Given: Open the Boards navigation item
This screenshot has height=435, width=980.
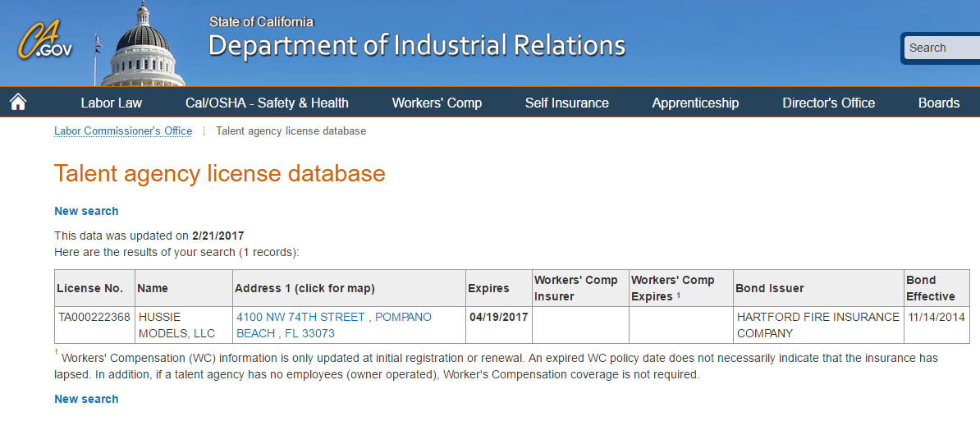Looking at the screenshot, I should pos(939,103).
